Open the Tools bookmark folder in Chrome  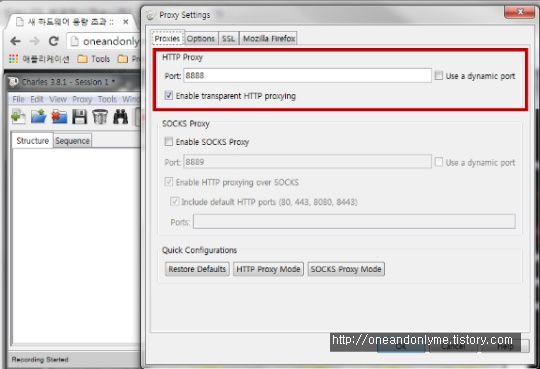click(x=94, y=59)
